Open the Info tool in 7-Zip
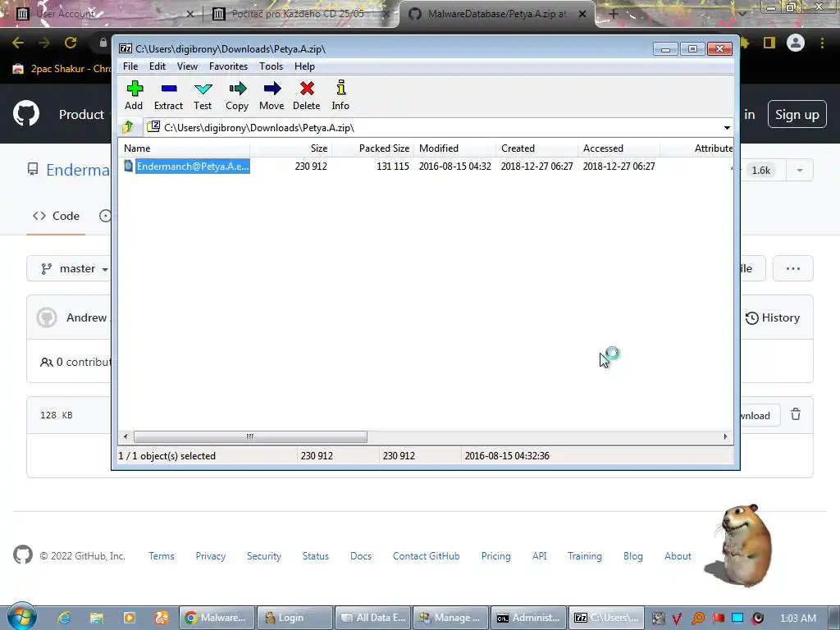840x630 pixels. 340,95
